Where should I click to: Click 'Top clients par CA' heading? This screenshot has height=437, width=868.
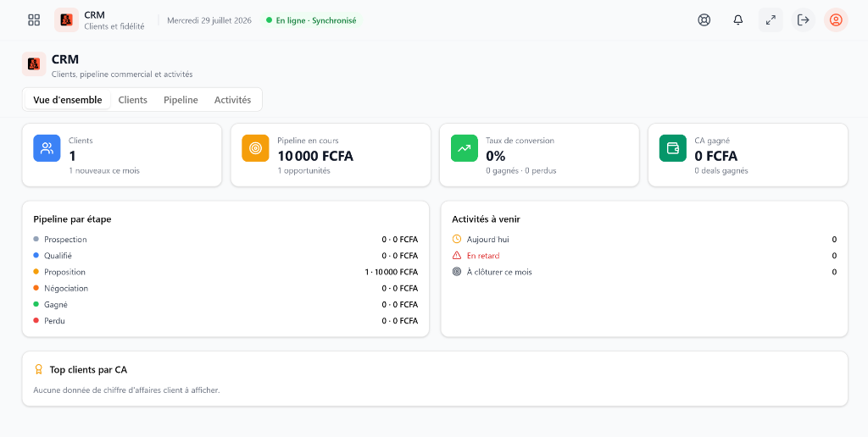(88, 369)
